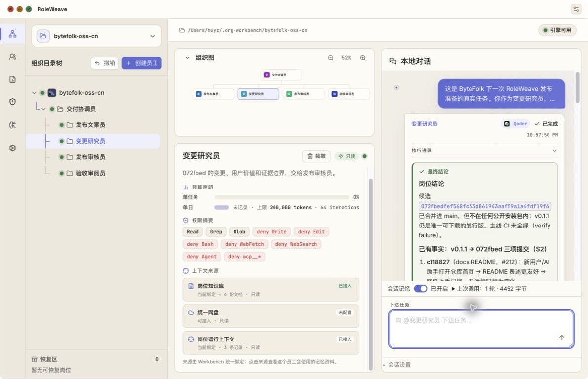The height and width of the screenshot is (379, 588).
Task: Focus the 下达任务 input field
Action: coord(481,329)
